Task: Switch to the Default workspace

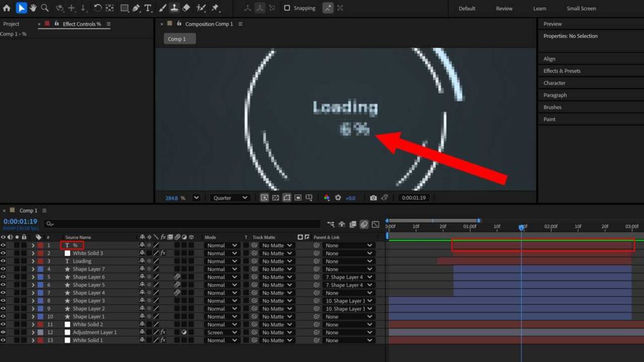Action: [467, 8]
